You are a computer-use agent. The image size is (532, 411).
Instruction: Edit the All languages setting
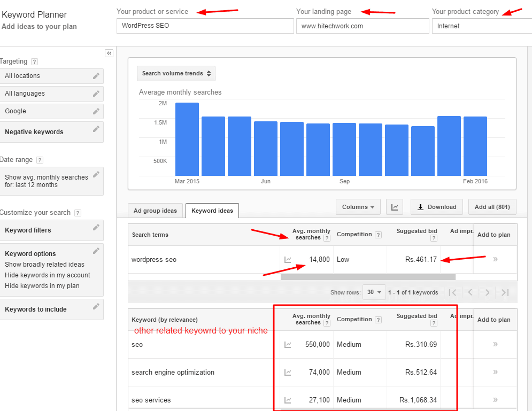[96, 94]
